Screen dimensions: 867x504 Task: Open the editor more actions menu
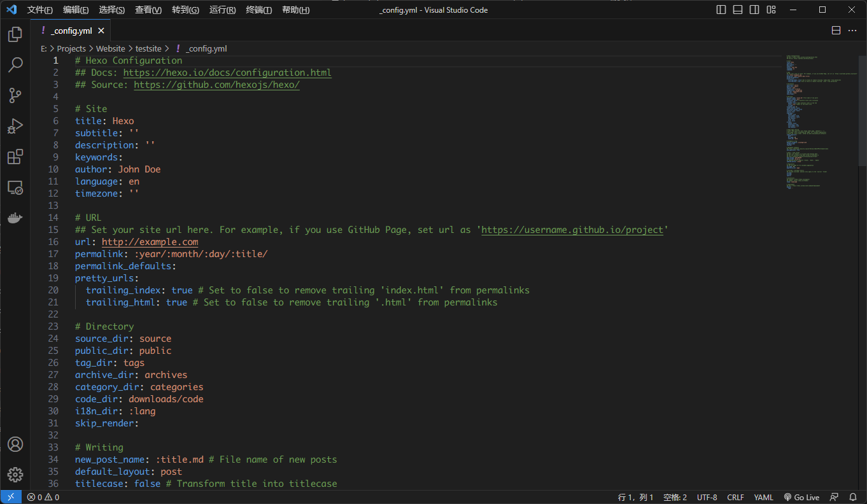(851, 30)
